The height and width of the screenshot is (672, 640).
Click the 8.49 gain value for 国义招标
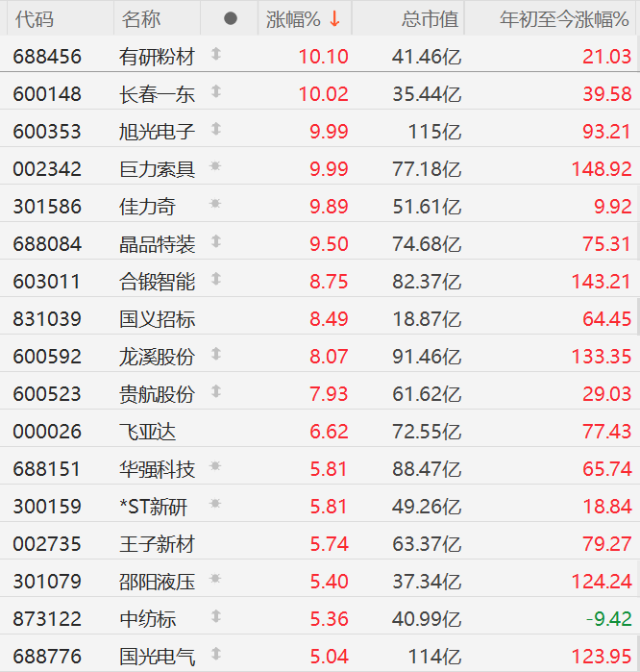coord(329,319)
